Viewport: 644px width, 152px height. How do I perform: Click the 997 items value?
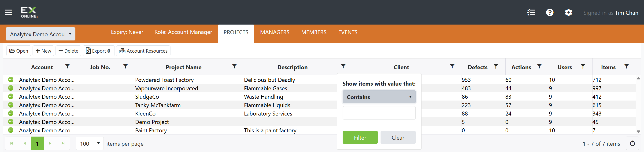coord(597,88)
